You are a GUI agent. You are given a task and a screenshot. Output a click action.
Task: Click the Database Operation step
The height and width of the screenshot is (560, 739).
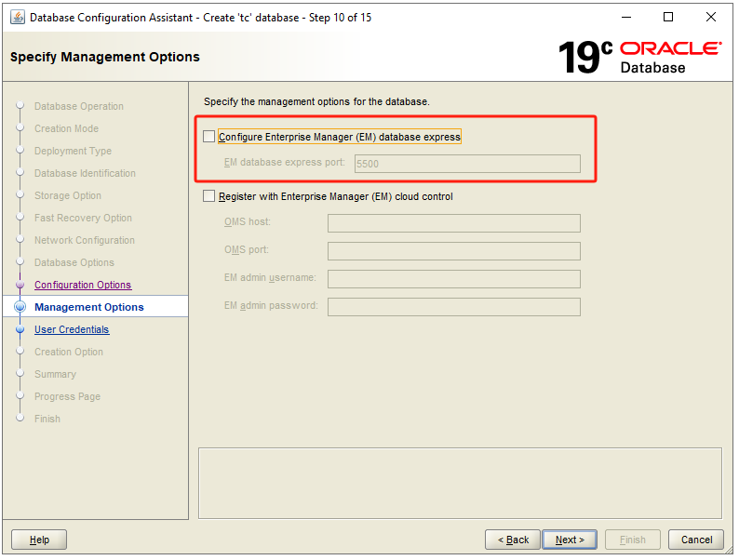pyautogui.click(x=79, y=106)
